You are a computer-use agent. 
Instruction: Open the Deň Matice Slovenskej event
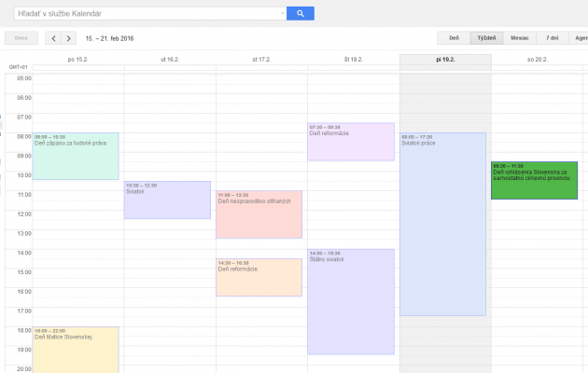coord(76,350)
